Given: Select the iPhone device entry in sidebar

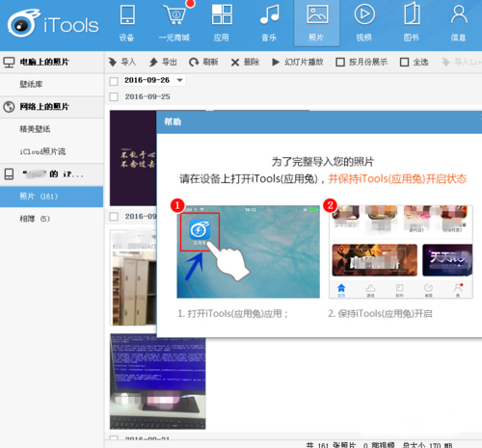Looking at the screenshot, I should (x=52, y=174).
